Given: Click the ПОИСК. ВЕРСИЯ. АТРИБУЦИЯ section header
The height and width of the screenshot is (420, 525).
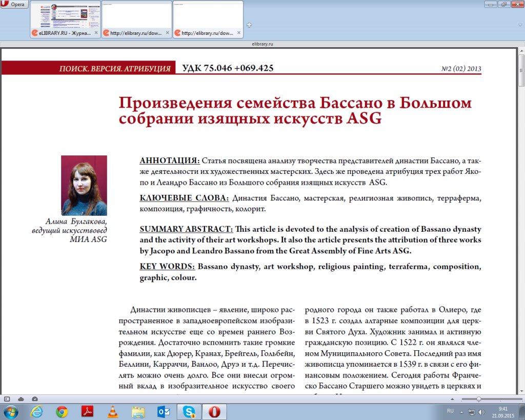Looking at the screenshot, I should tap(115, 69).
